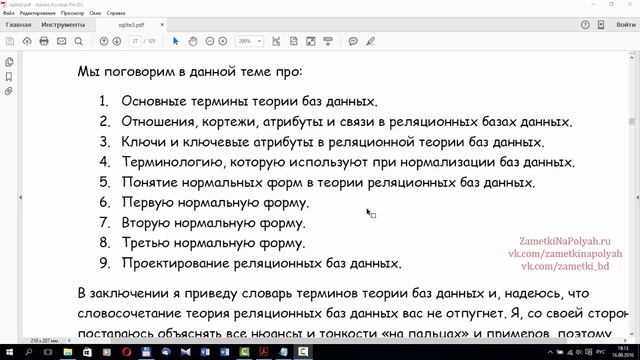Zoom out with minus icon
Viewport: 640px width, 360px height.
tap(210, 41)
